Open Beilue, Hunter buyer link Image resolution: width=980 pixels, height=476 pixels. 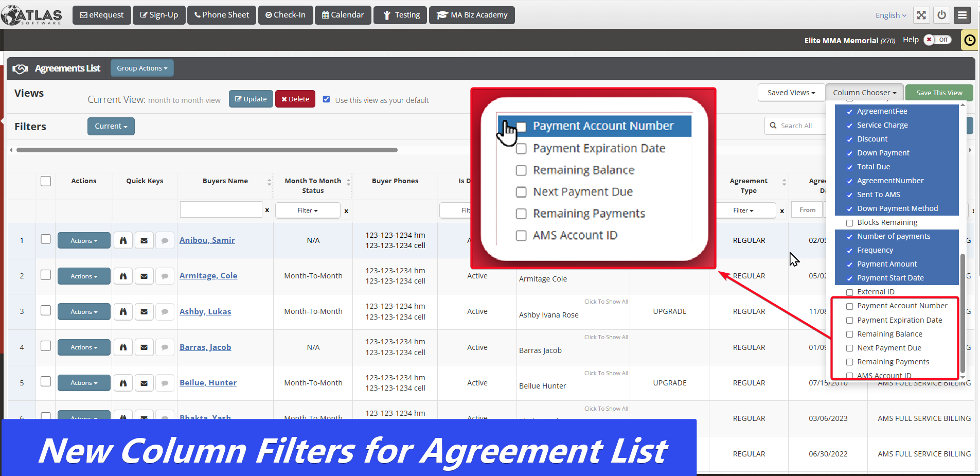click(x=208, y=383)
